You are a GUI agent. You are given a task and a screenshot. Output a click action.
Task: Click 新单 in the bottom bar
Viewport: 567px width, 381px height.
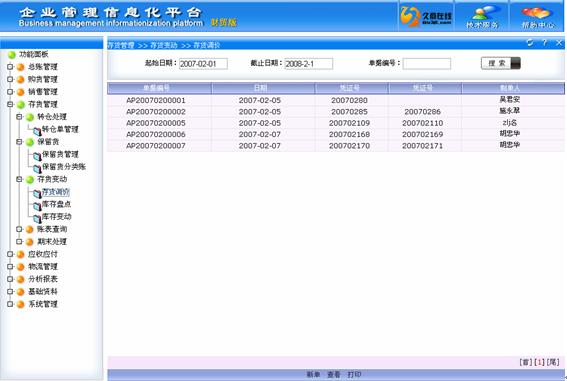click(x=313, y=374)
